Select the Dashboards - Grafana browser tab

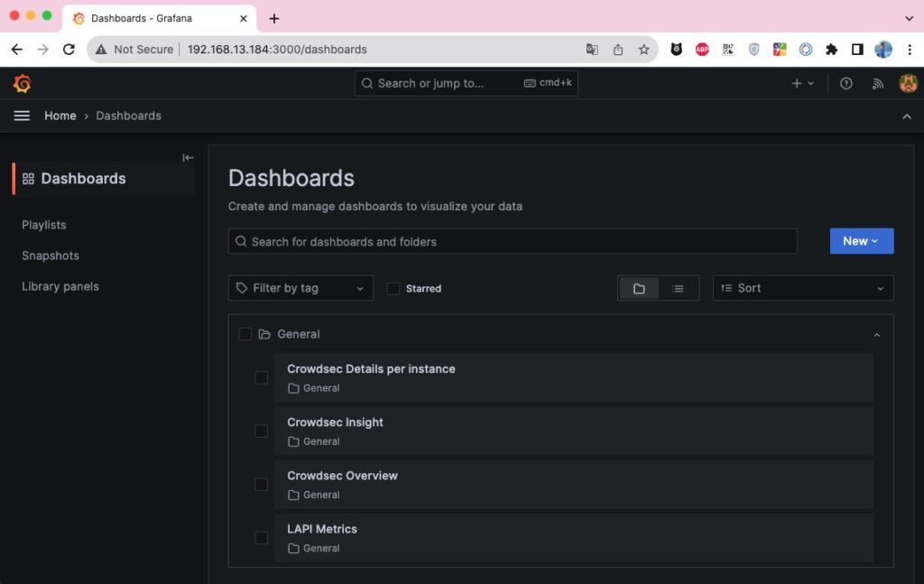[159, 18]
